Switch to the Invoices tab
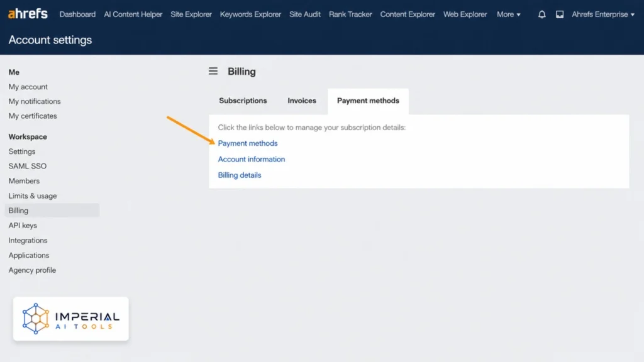 (302, 101)
